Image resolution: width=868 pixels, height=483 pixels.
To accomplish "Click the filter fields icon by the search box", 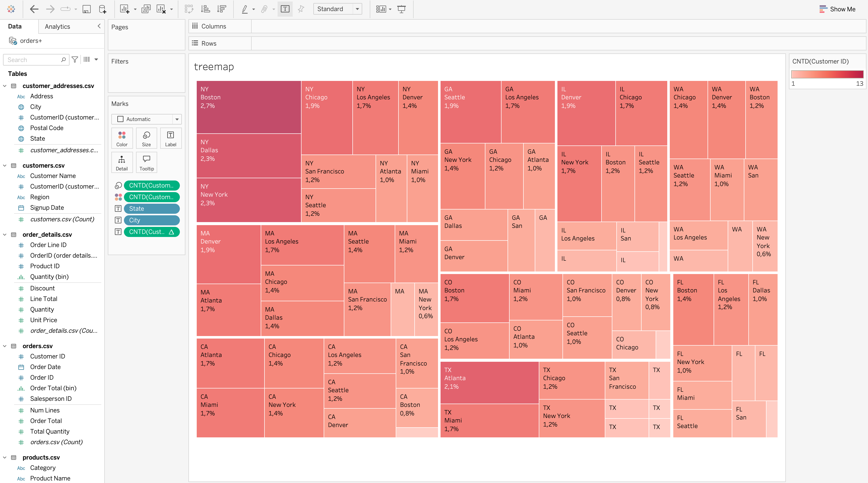I will [75, 60].
